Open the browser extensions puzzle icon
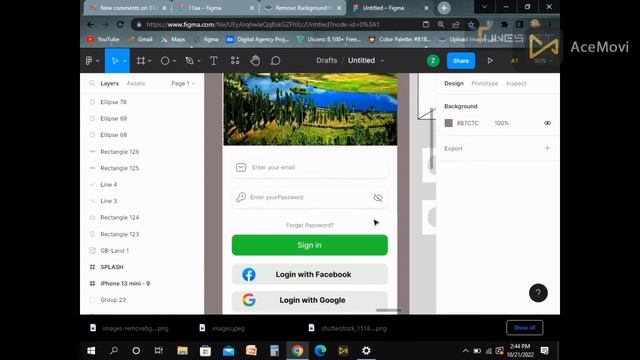640x360 pixels. pyautogui.click(x=504, y=24)
